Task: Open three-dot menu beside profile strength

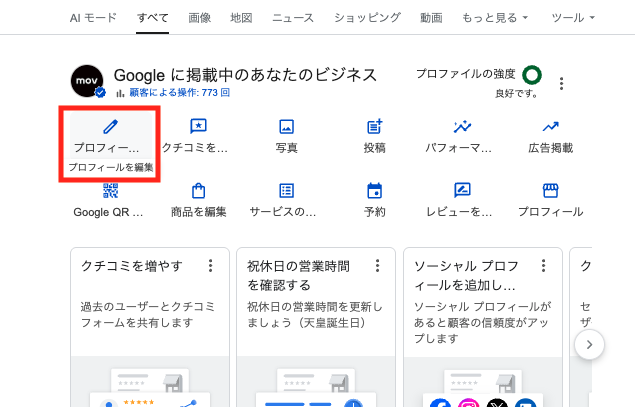Action: 561,84
